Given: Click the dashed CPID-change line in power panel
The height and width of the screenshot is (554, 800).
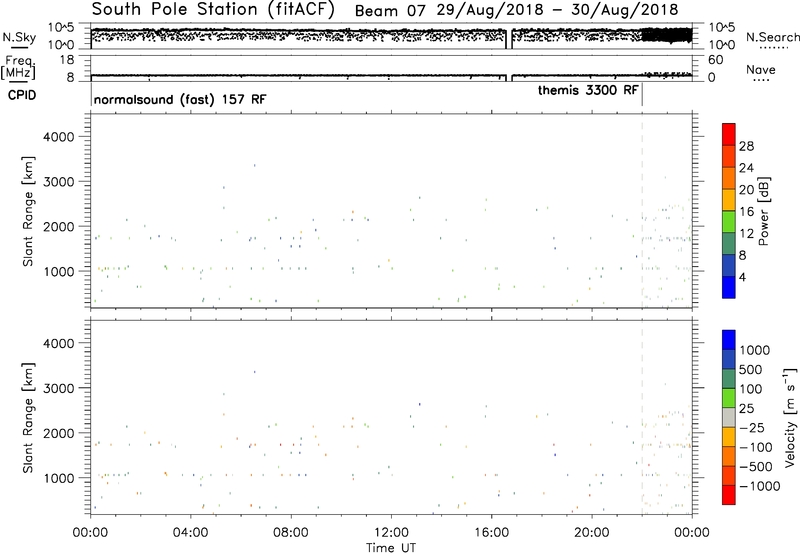Looking at the screenshot, I should [x=642, y=211].
